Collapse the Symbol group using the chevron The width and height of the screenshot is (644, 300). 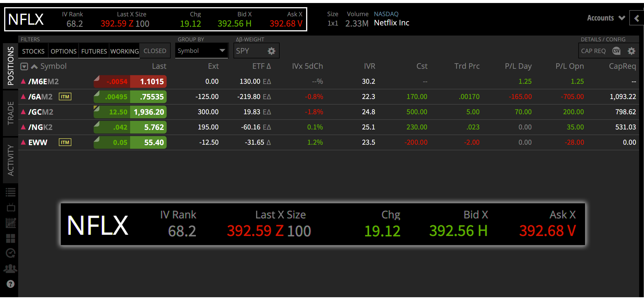[34, 66]
